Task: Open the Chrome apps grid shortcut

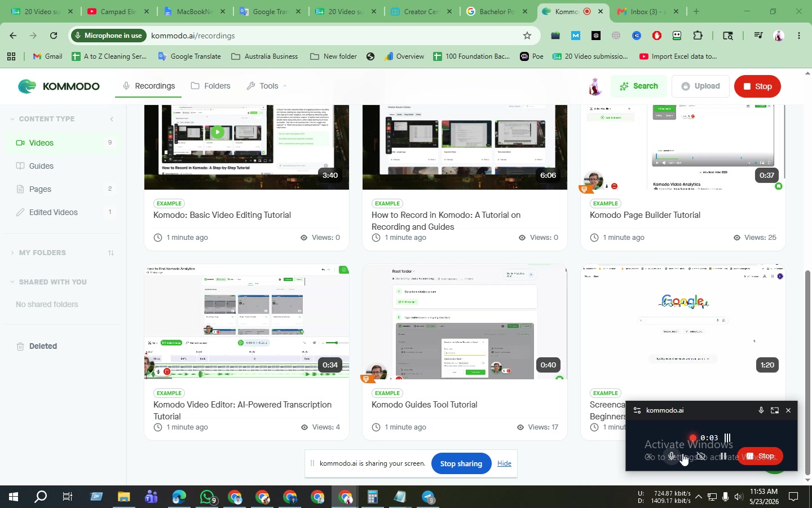Action: click(x=11, y=56)
